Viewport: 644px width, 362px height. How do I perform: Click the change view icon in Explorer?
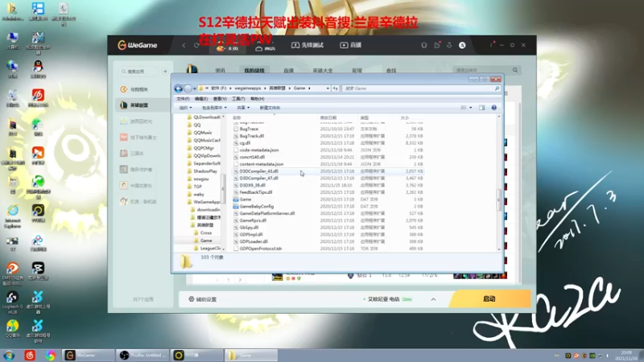464,108
